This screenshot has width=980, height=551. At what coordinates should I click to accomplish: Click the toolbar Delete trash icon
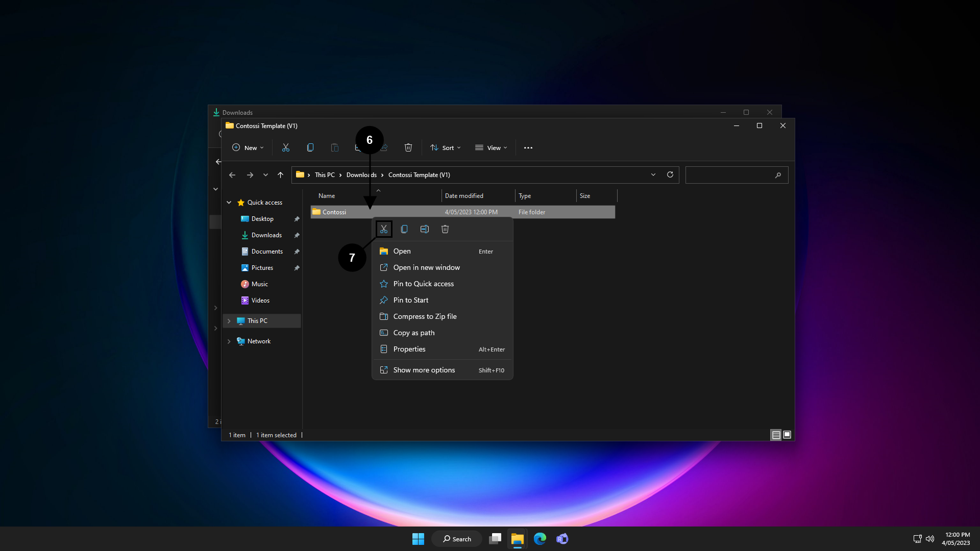click(408, 147)
